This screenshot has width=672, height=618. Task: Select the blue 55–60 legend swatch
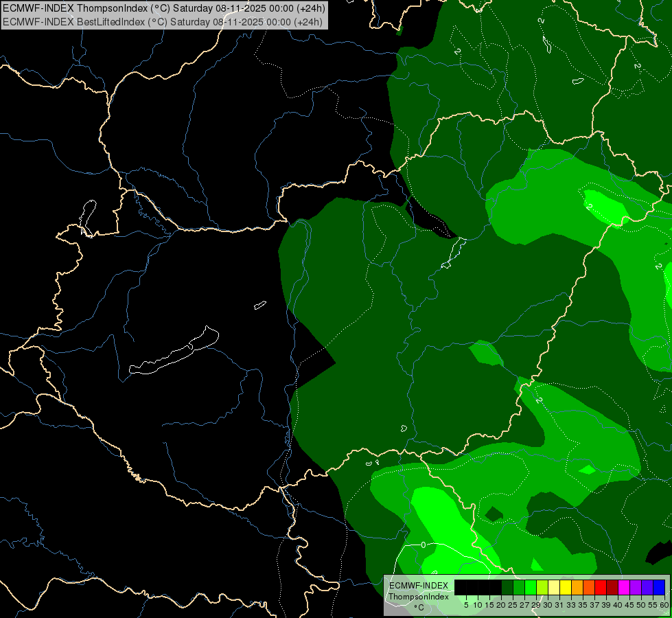tap(658, 587)
